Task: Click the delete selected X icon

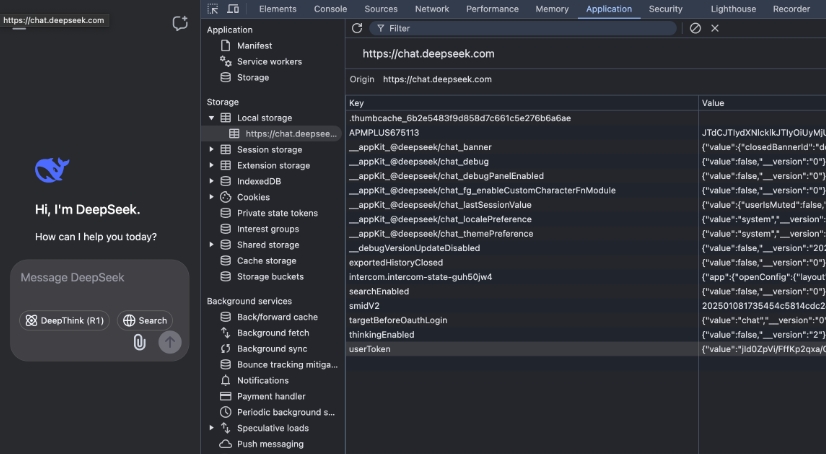Action: 715,28
